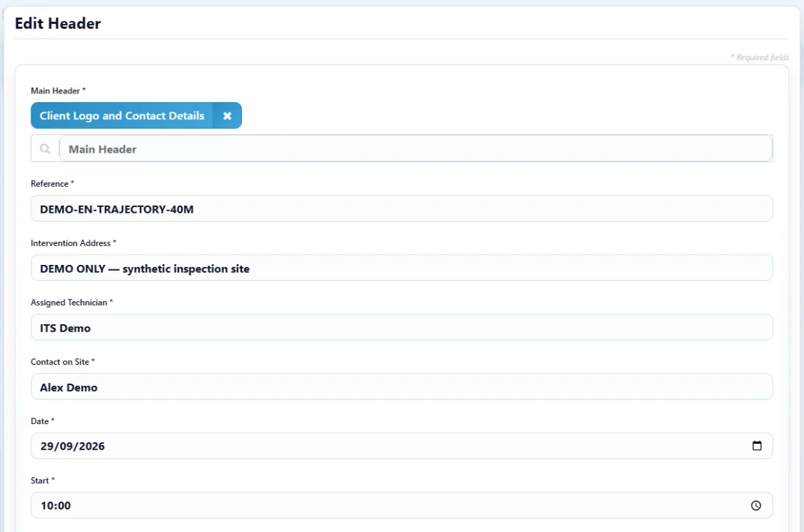Click the Main Header field label
Viewport: 804px width, 532px height.
tap(58, 90)
